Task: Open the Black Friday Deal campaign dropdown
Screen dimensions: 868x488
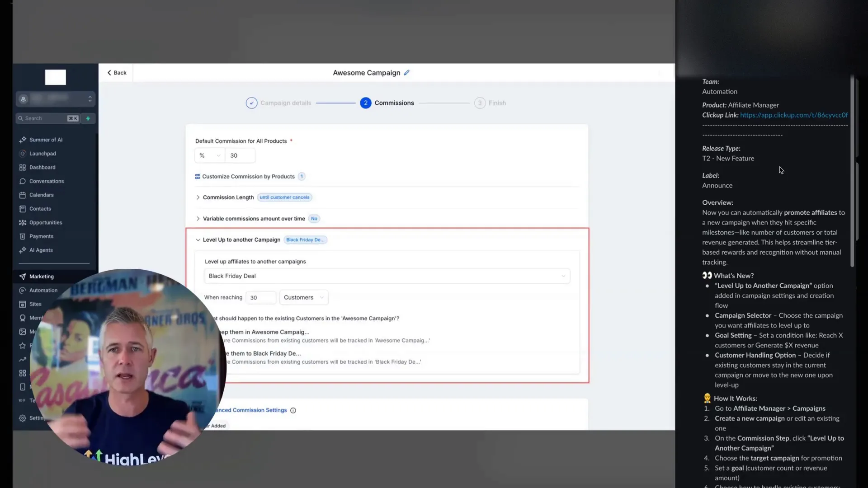Action: coord(387,276)
